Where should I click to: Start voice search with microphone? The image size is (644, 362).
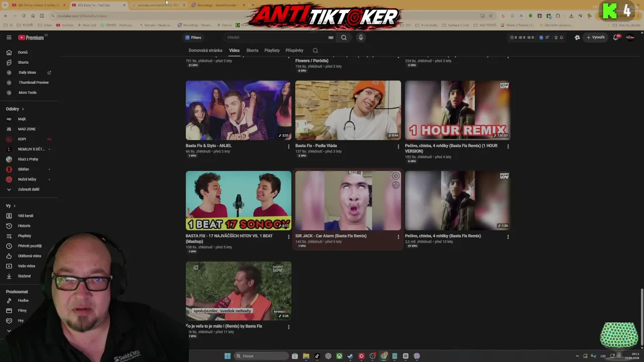(361, 37)
